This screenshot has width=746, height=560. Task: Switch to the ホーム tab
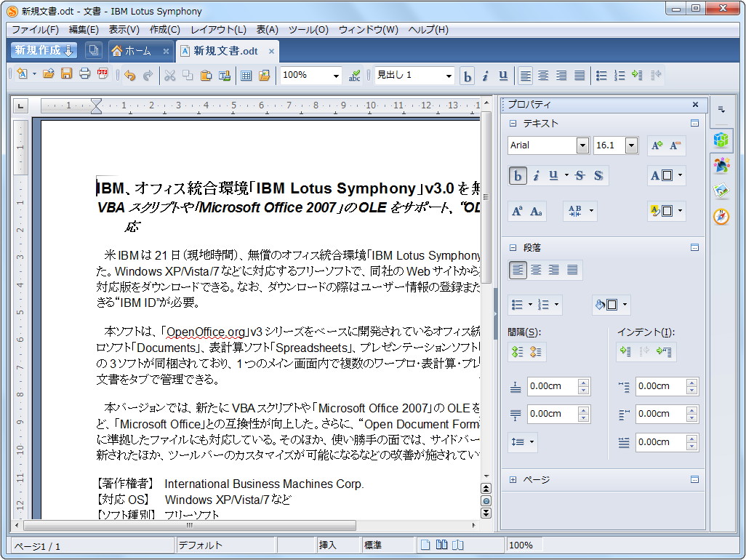coord(138,51)
